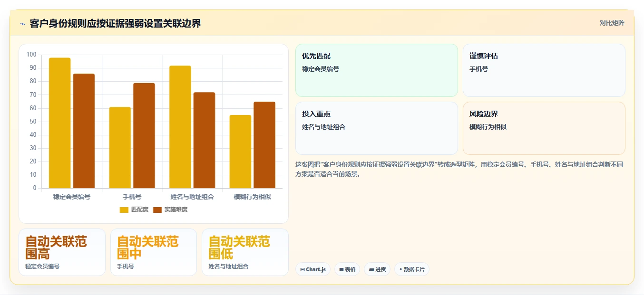Open the 投入重点 card

tap(377, 128)
